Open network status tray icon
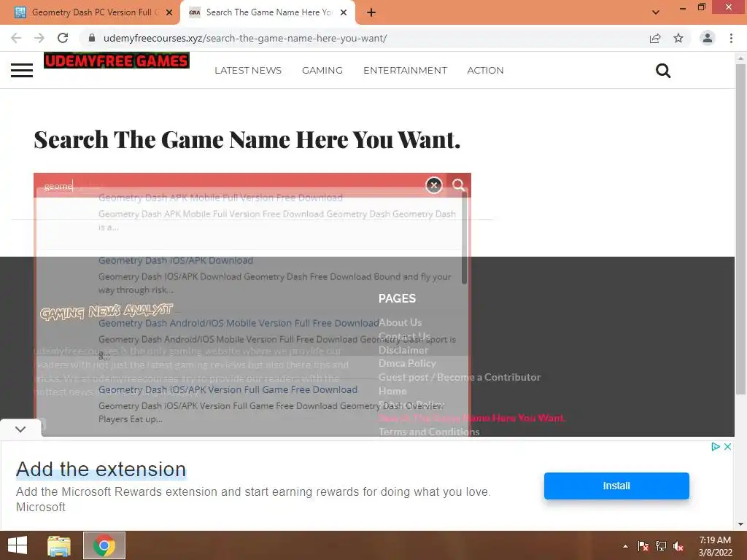Viewport: 747px width, 560px height. [x=661, y=546]
